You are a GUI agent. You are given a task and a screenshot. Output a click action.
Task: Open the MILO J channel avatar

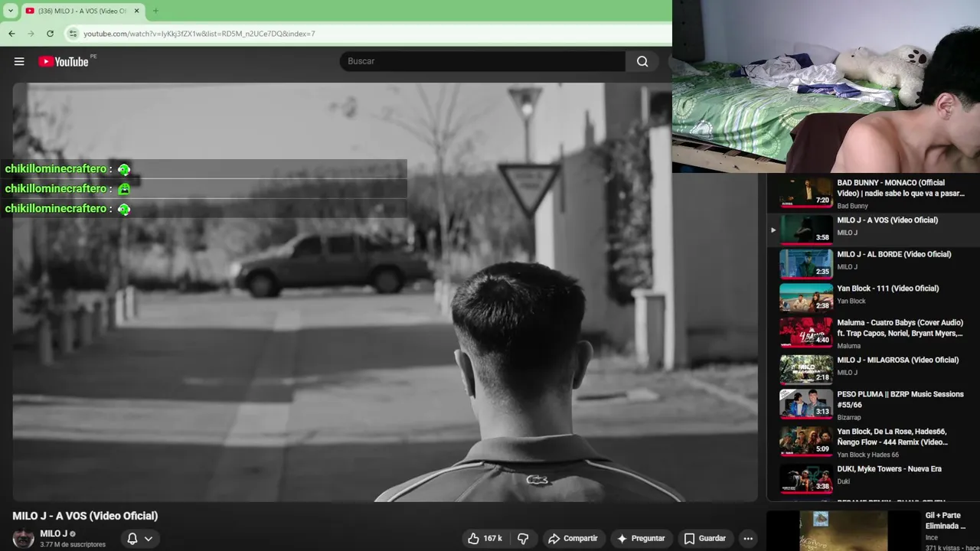(24, 538)
